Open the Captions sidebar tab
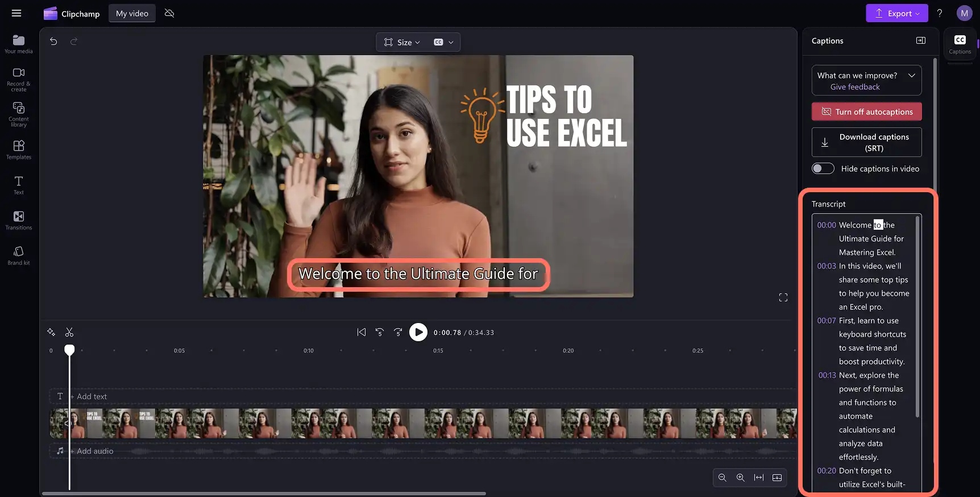 tap(960, 44)
